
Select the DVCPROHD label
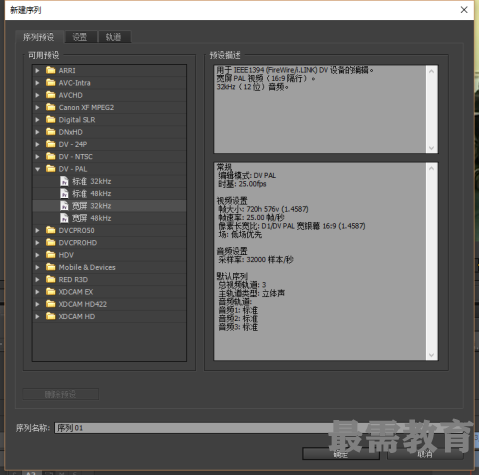(78, 243)
